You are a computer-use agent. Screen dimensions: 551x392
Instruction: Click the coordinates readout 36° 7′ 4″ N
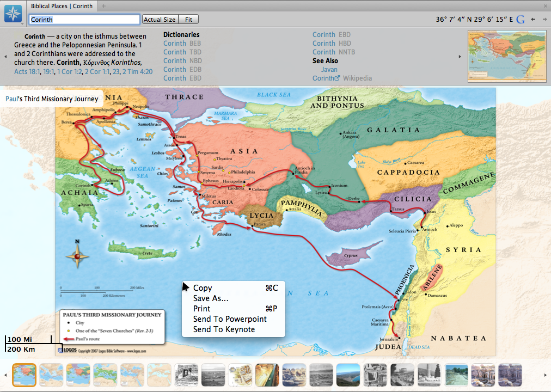pos(474,19)
